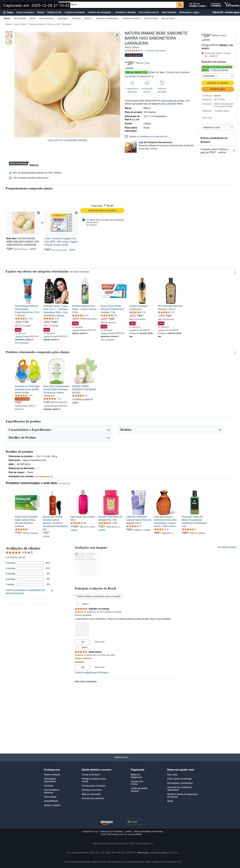Select the second product thumbnail image

click(9, 42)
